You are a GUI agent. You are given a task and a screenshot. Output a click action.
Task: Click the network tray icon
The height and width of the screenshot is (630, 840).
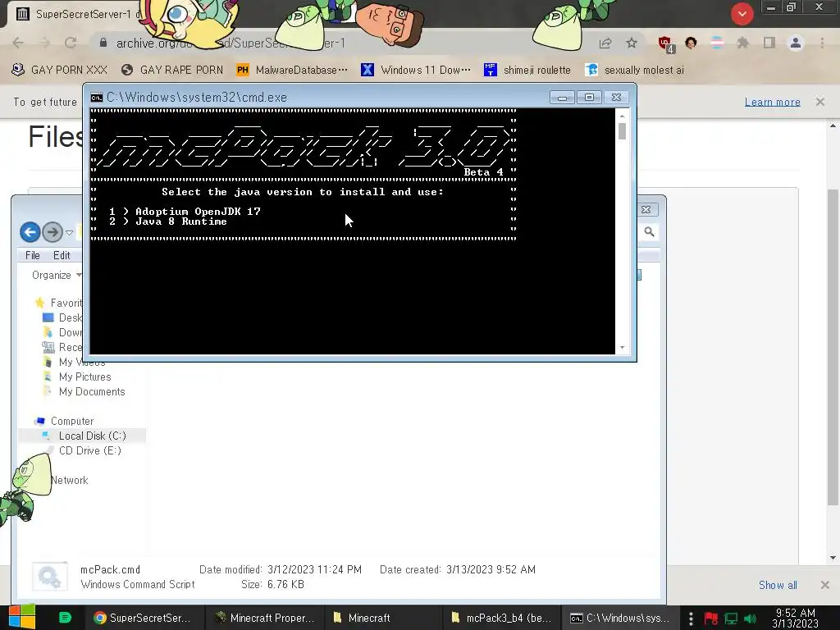(x=731, y=619)
